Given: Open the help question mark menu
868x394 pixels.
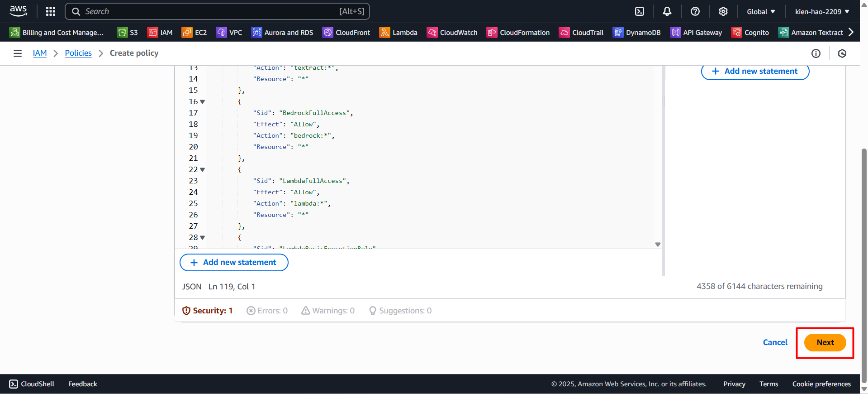Looking at the screenshot, I should (695, 11).
